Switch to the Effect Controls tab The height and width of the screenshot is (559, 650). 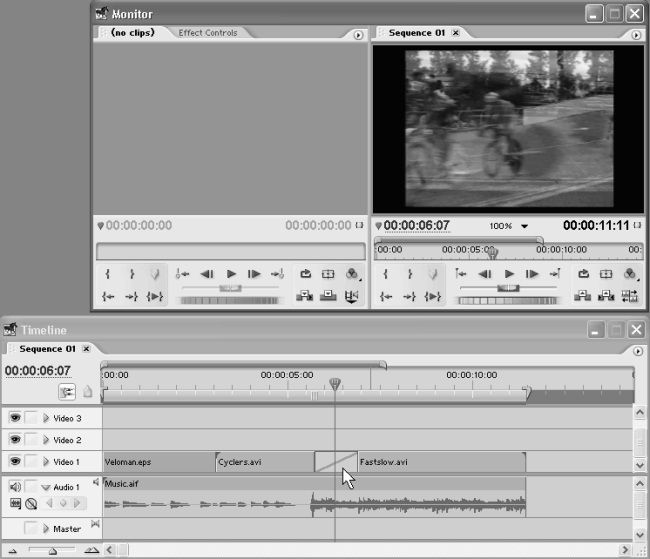click(207, 33)
